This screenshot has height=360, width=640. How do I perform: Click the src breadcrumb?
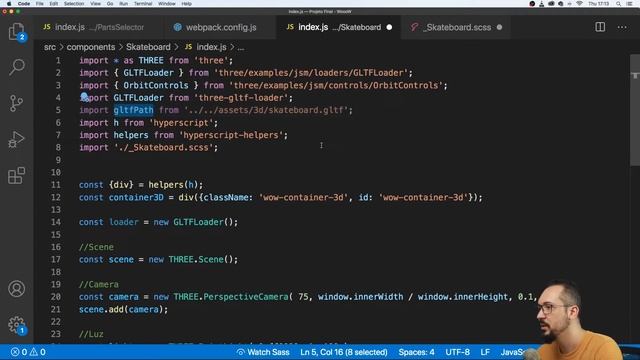click(50, 47)
